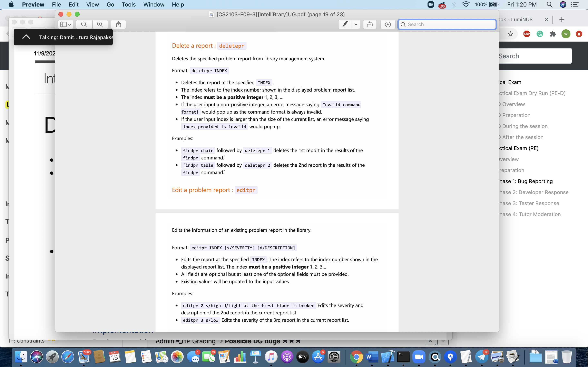
Task: Click the Share icon in Preview toolbar
Action: coord(119,24)
